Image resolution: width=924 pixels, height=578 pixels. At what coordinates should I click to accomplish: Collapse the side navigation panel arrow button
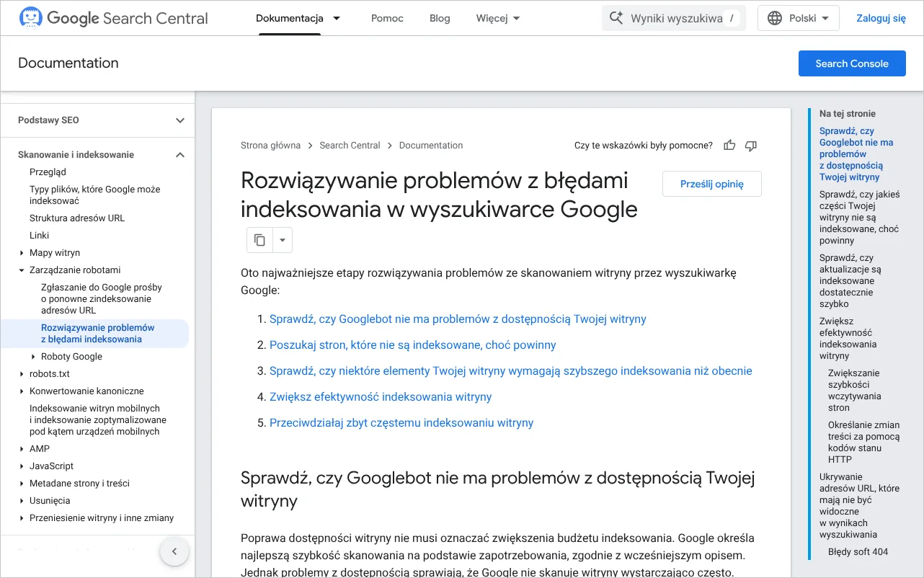[174, 552]
